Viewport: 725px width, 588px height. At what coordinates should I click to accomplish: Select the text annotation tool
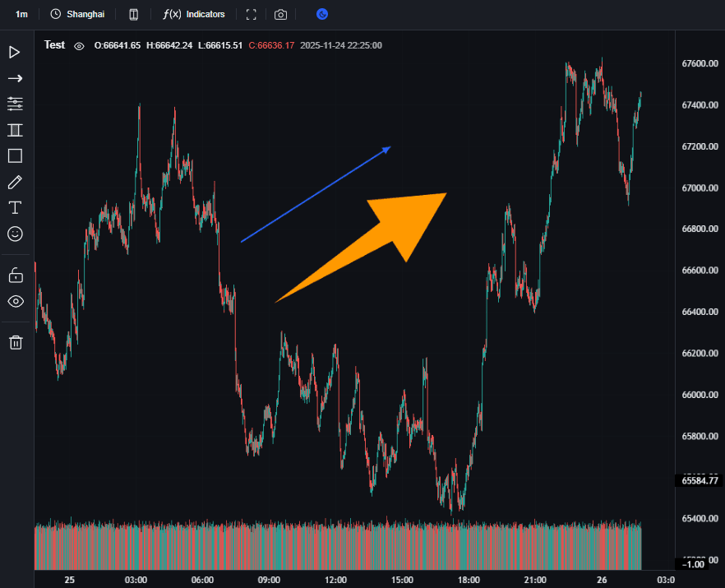coord(15,207)
